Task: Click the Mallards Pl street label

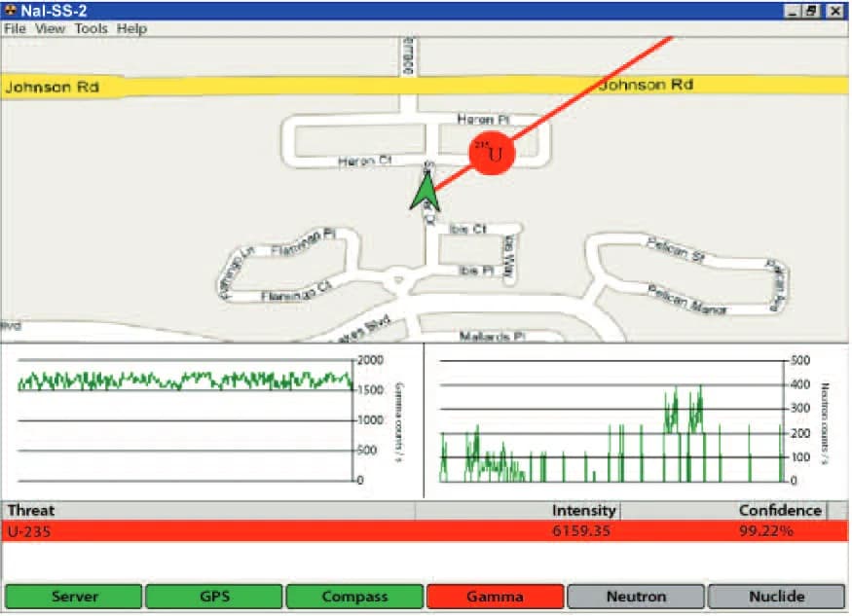Action: pyautogui.click(x=493, y=337)
